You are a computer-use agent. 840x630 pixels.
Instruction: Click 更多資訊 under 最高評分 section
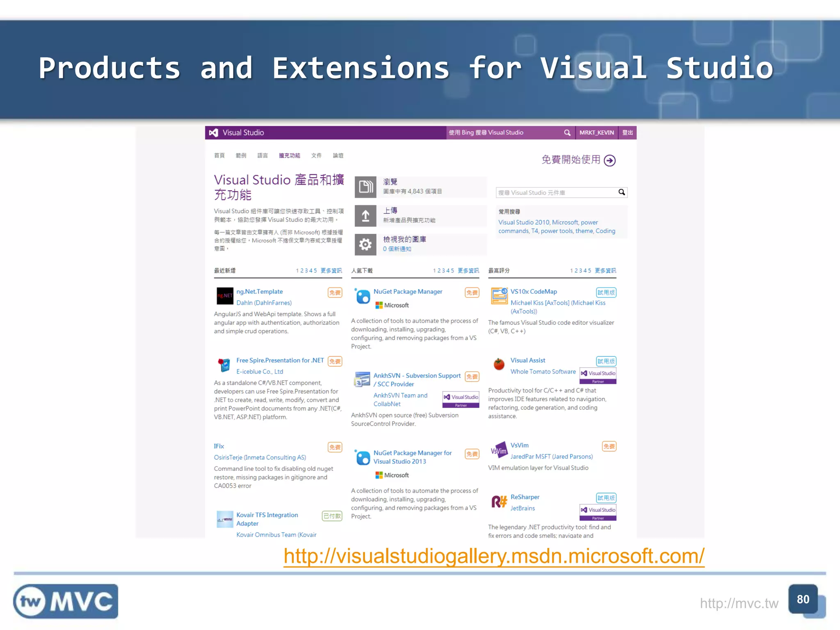pos(605,270)
